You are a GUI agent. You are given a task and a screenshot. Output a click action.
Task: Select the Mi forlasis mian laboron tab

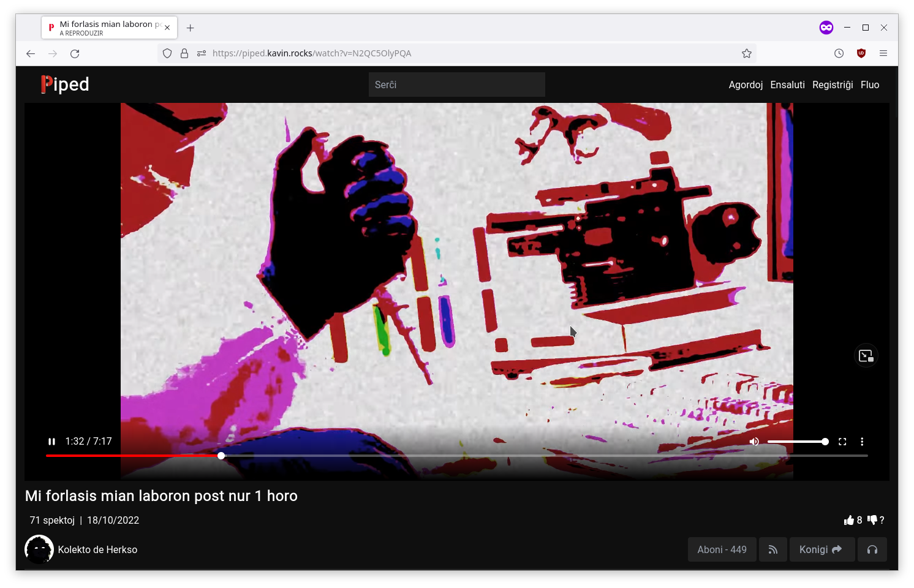[x=110, y=28]
